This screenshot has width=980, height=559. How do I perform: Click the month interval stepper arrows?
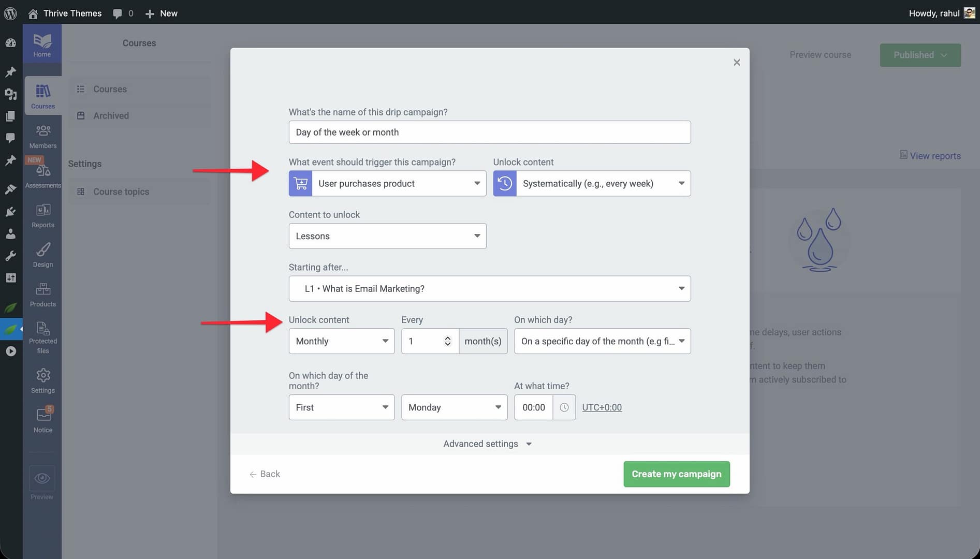click(x=447, y=341)
